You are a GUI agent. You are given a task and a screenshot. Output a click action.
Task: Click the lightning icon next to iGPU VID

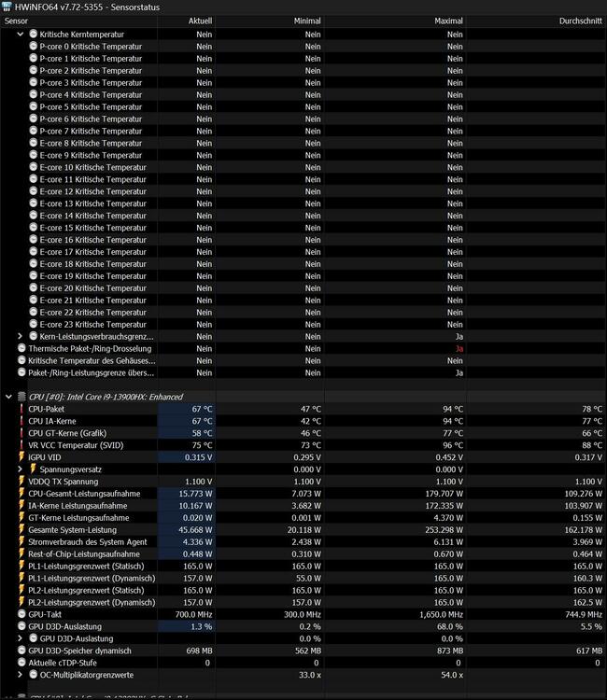(x=21, y=457)
